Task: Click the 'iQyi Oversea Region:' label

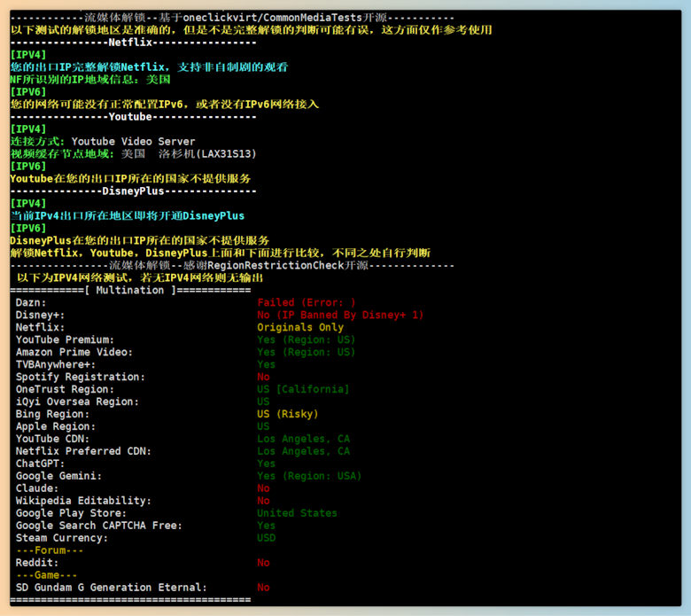Action: (x=77, y=402)
